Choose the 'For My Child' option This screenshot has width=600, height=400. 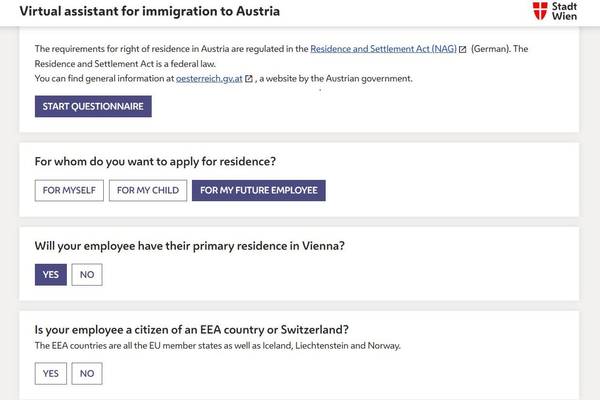148,191
